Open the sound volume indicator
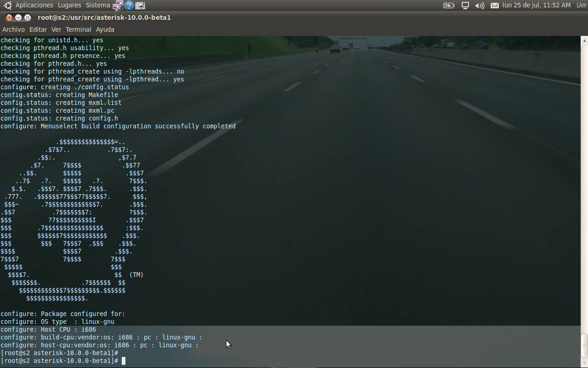The width and height of the screenshot is (588, 368). pyautogui.click(x=480, y=6)
